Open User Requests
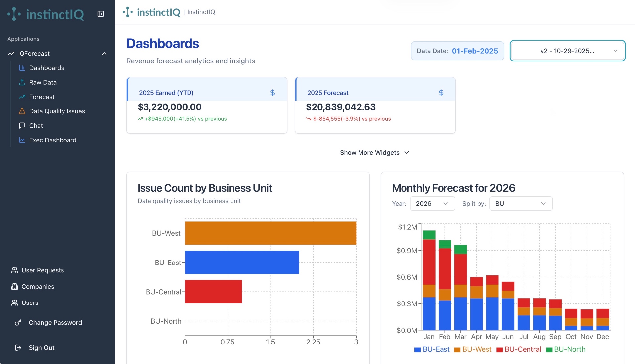The width and height of the screenshot is (635, 364). (x=43, y=270)
